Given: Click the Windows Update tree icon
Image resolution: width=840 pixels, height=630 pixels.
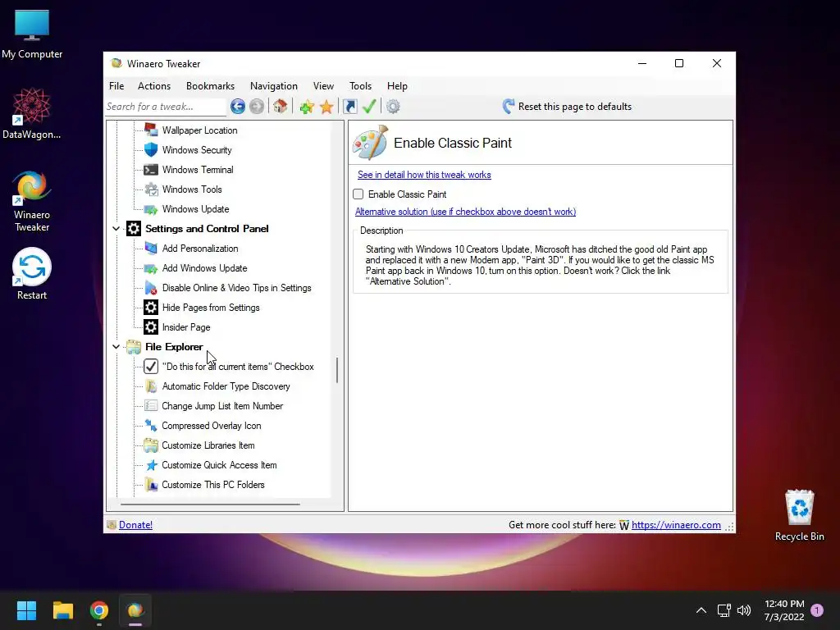Looking at the screenshot, I should [151, 209].
